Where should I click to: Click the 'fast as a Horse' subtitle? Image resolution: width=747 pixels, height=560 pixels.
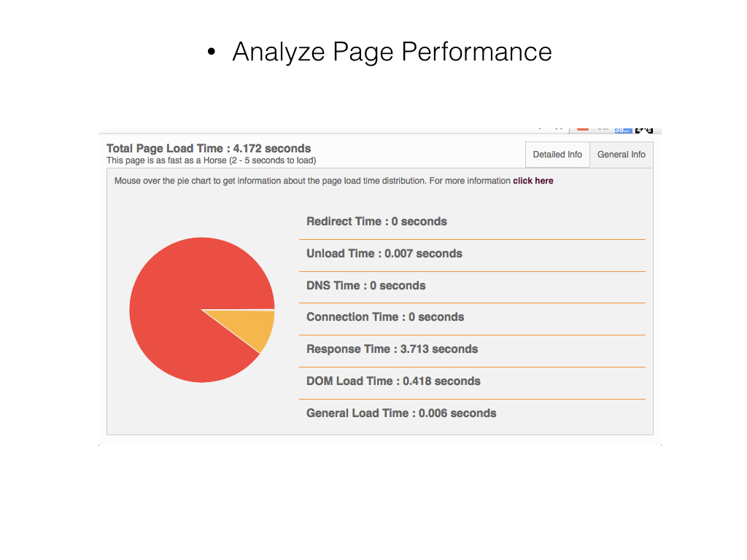[x=211, y=160]
